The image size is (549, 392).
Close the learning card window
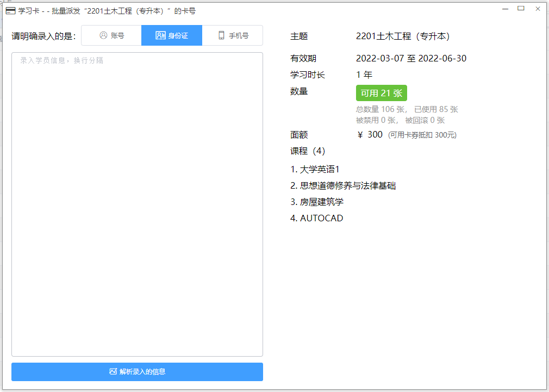538,9
